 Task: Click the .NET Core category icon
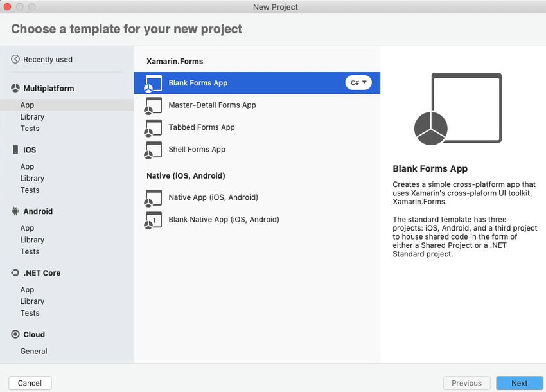(15, 273)
